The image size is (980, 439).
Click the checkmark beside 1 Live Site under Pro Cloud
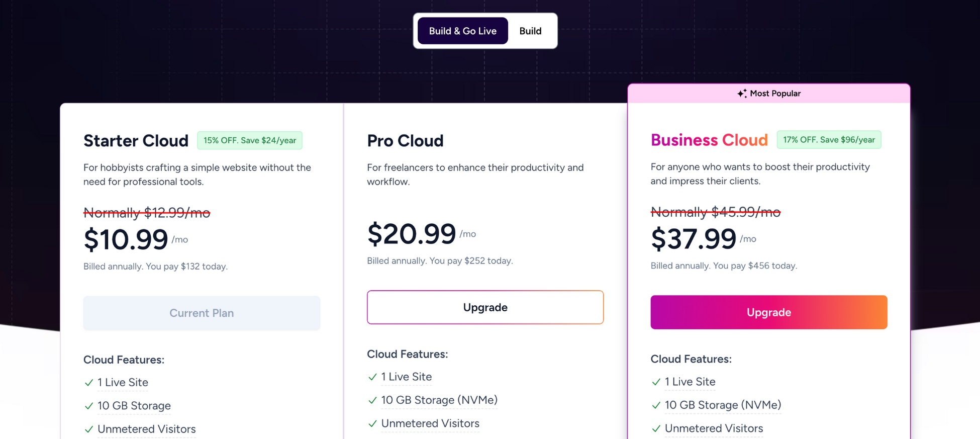(372, 377)
